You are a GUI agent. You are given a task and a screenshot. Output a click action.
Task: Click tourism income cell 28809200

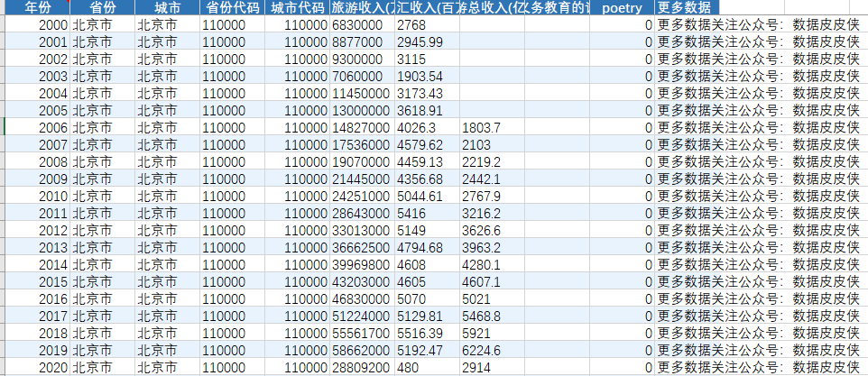click(x=362, y=368)
